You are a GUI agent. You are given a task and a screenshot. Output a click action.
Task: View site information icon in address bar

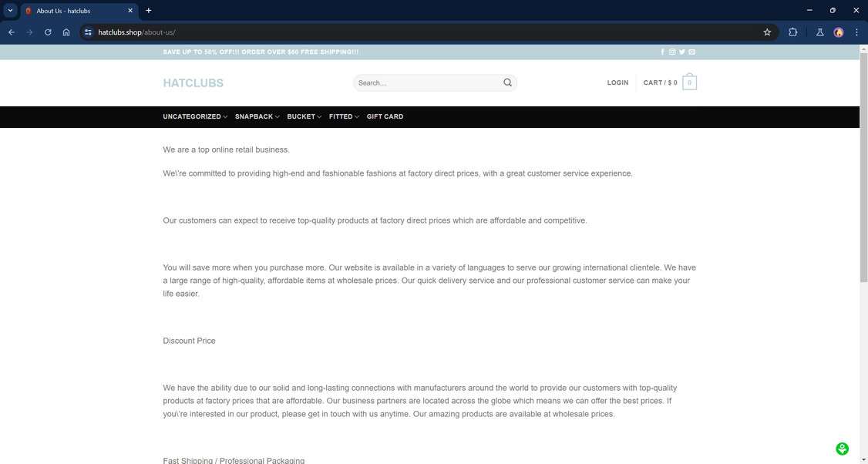point(88,32)
